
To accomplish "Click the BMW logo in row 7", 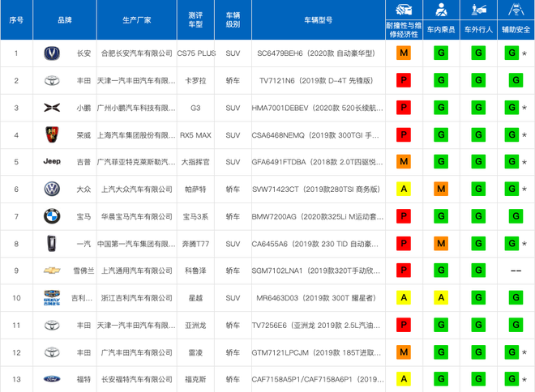I will [52, 216].
